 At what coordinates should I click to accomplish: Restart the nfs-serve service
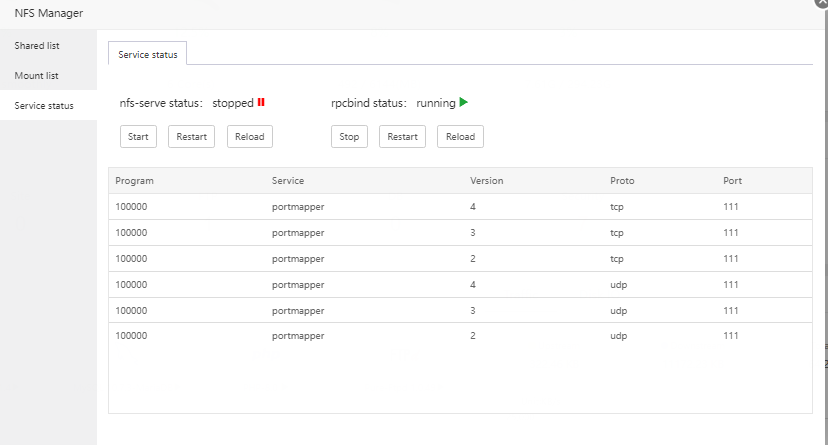pos(191,137)
